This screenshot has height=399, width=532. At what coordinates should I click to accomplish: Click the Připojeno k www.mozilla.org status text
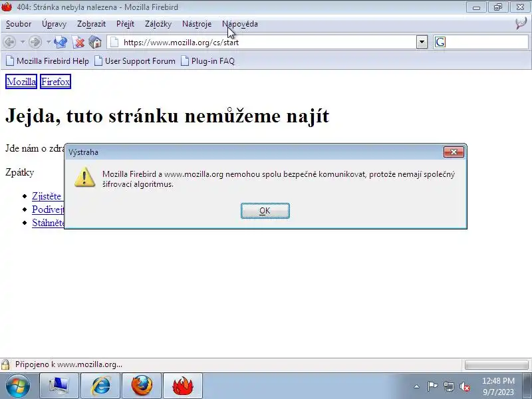click(x=69, y=364)
